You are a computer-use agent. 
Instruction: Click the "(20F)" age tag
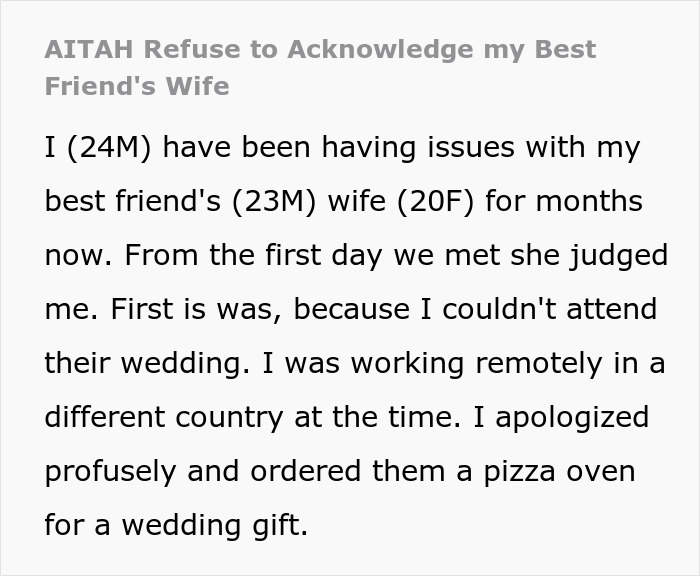coord(435,201)
